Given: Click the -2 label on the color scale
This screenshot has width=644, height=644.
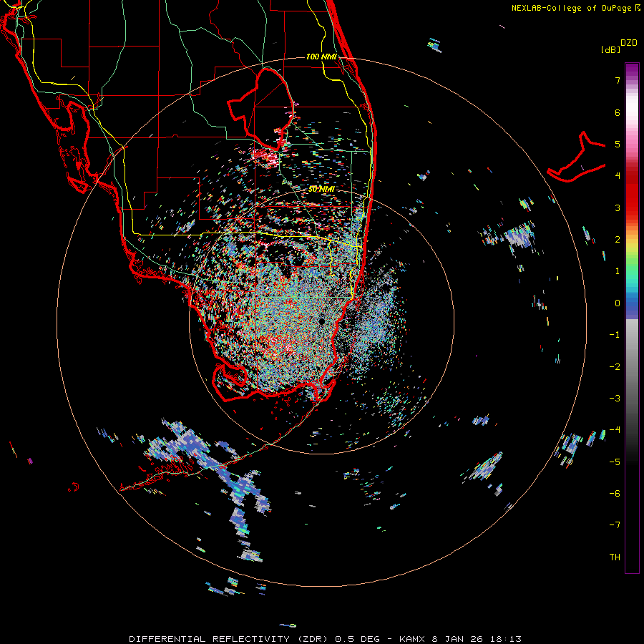Looking at the screenshot, I should [x=615, y=366].
